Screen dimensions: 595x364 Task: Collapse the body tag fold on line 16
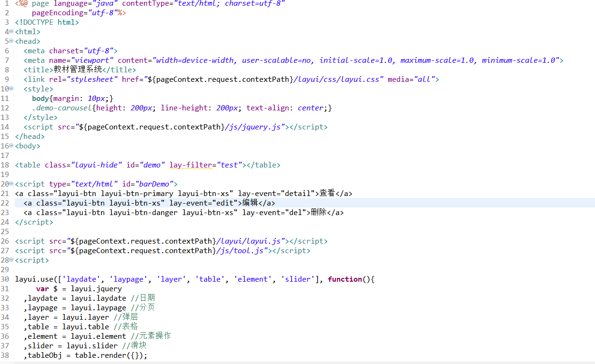[11, 146]
